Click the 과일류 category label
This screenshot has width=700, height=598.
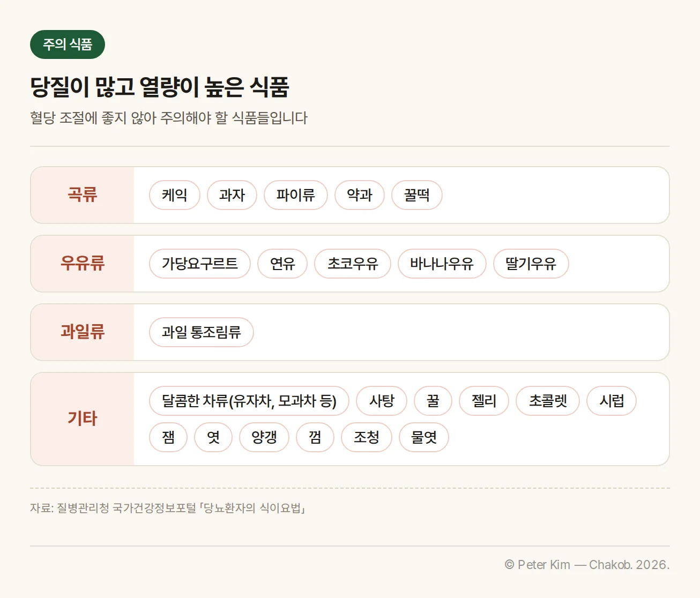click(82, 332)
